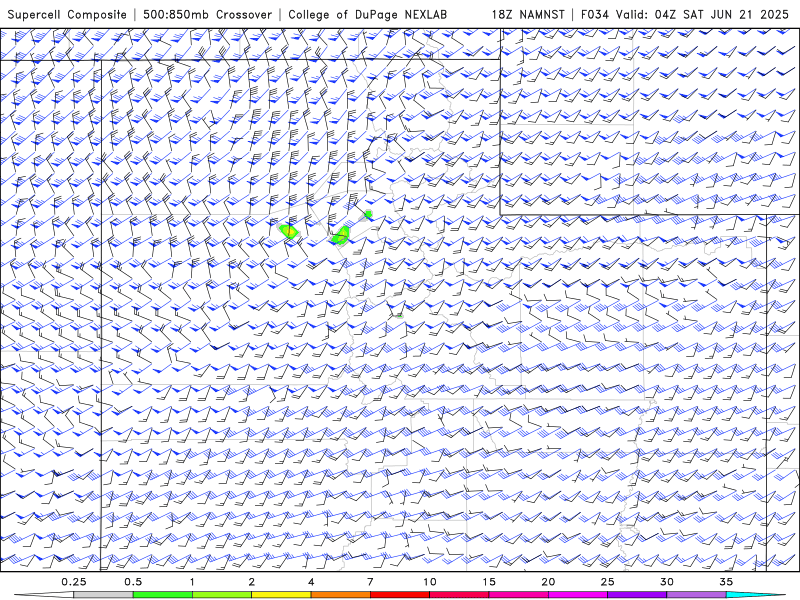This screenshot has height=600, width=800.
Task: Click the middle green supercell composite blob
Action: tap(341, 236)
